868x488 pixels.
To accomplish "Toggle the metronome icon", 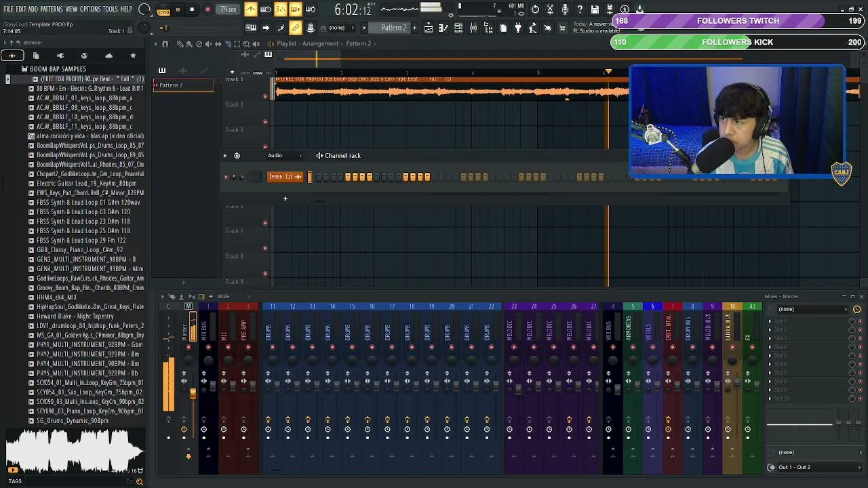I will coord(250,9).
